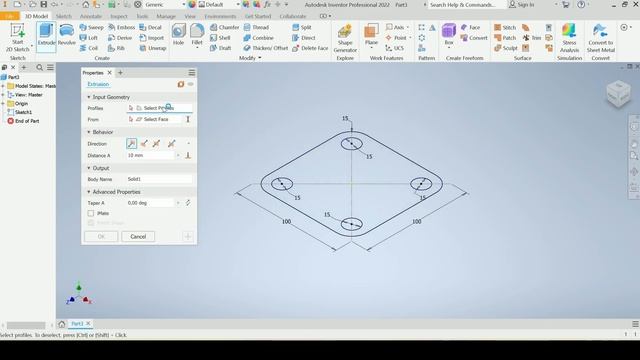Open the File menu

(x=9, y=16)
